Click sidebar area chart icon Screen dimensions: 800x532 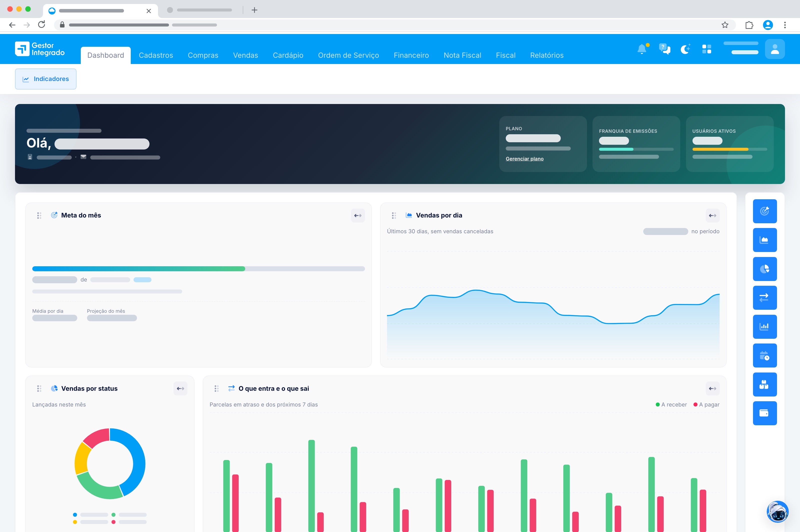point(764,240)
